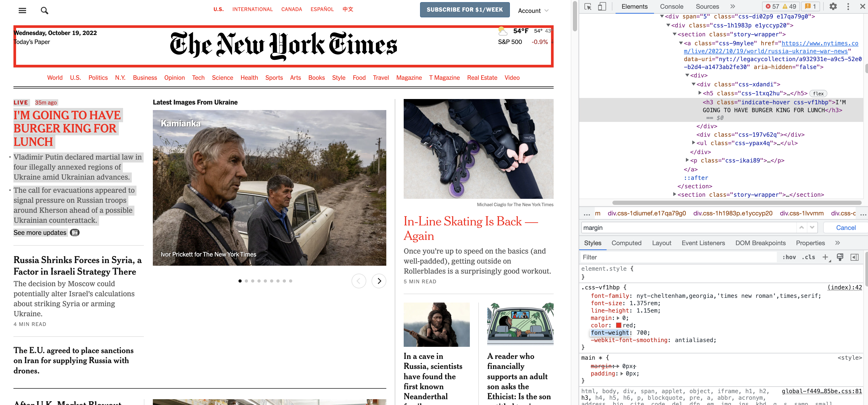
Task: Select the Real Estate section
Action: click(x=482, y=78)
